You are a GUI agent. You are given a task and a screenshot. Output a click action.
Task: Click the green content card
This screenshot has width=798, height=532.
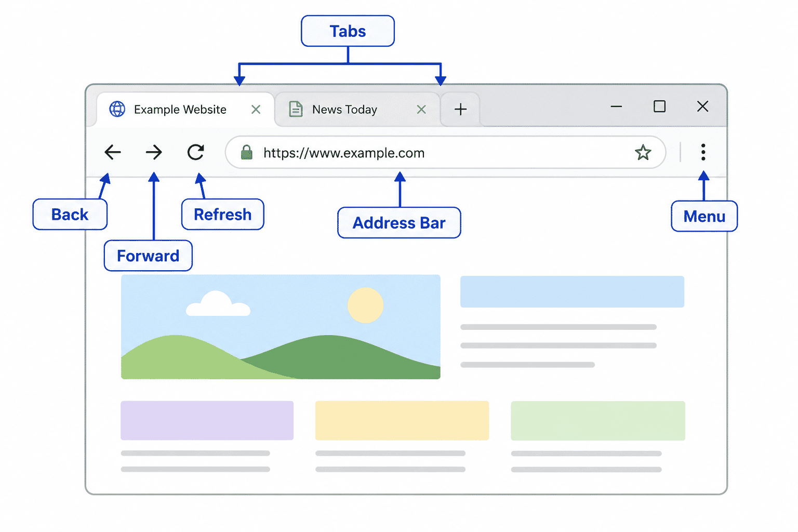[x=598, y=421]
